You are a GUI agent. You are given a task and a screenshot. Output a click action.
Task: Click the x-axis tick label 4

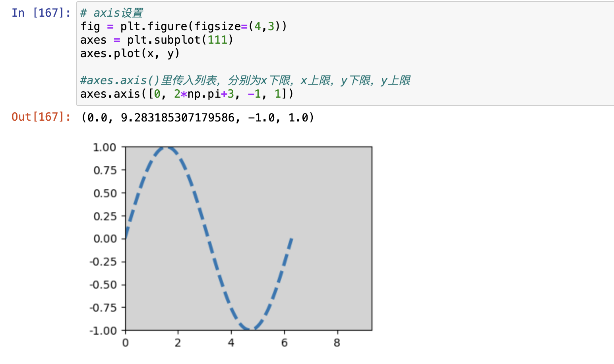click(x=231, y=343)
